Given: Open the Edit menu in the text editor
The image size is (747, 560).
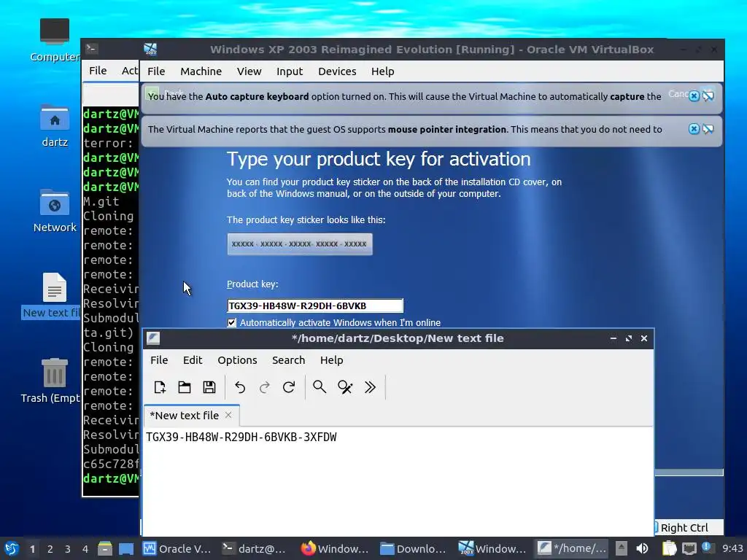Looking at the screenshot, I should (193, 360).
